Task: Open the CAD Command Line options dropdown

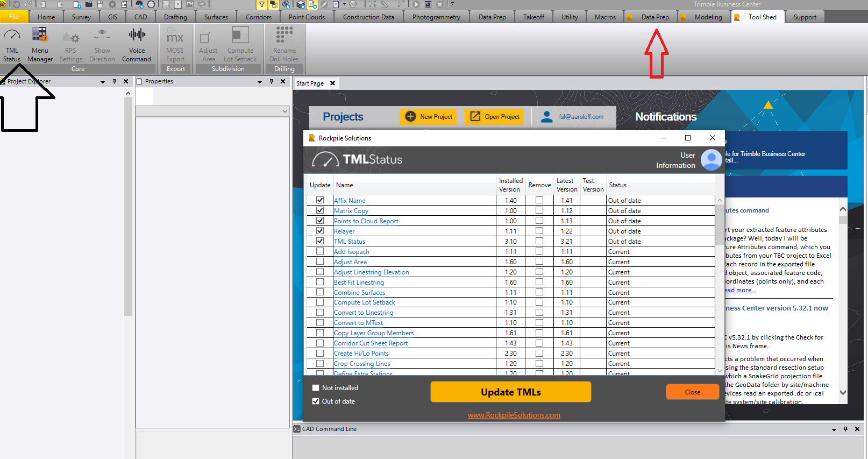Action: click(x=834, y=429)
